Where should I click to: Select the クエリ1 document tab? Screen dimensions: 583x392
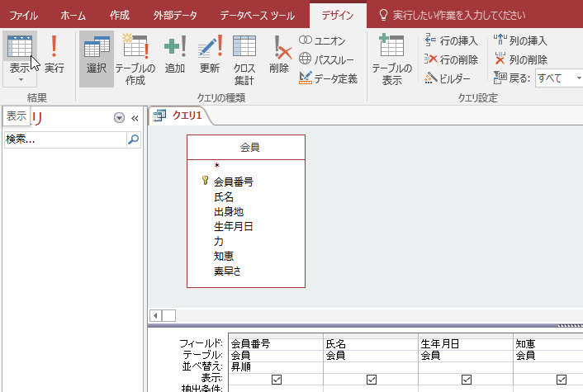[x=180, y=116]
